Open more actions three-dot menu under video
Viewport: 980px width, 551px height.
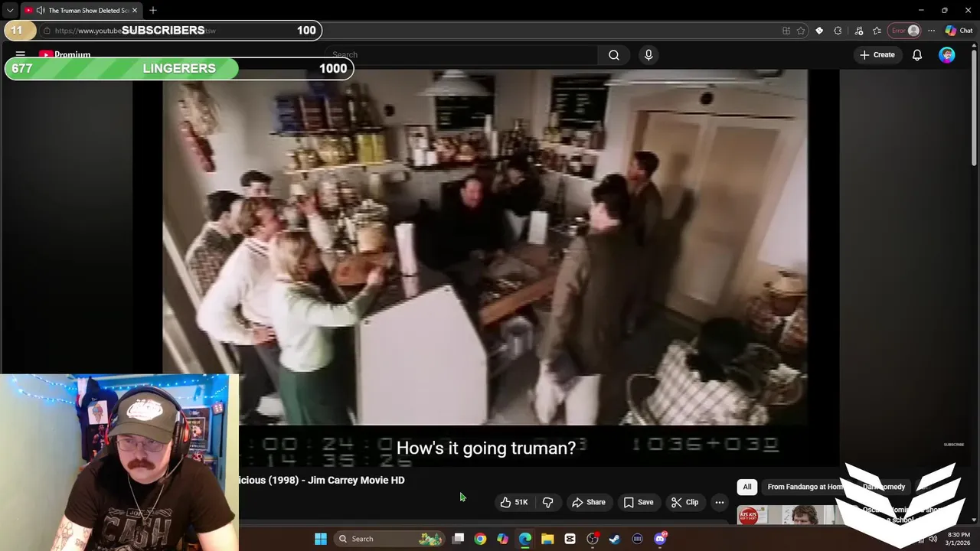click(720, 502)
